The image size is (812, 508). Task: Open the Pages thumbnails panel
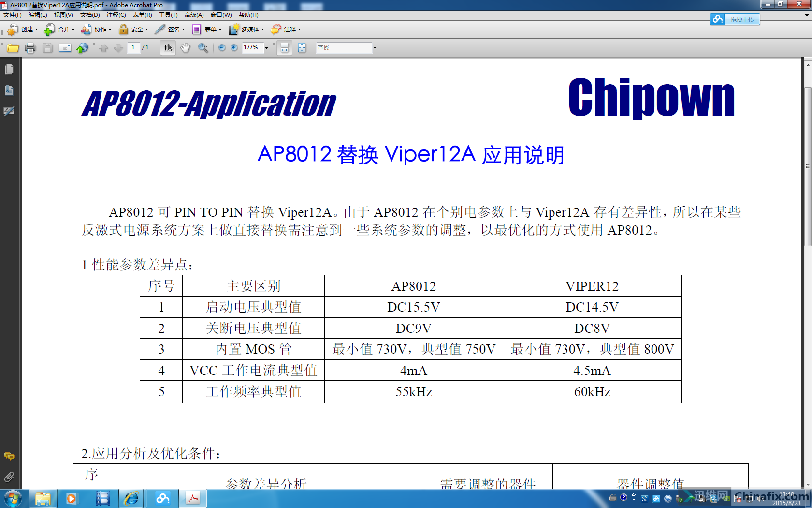(x=9, y=70)
